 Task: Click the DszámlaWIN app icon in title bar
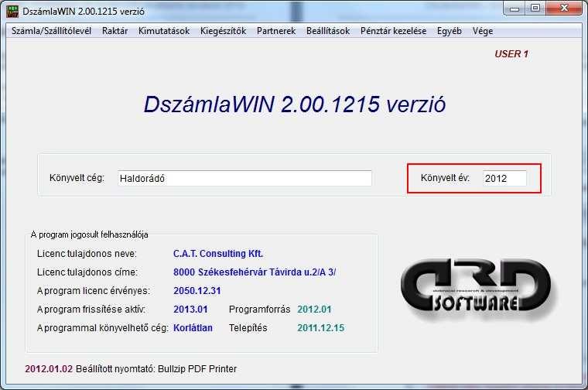coord(12,12)
